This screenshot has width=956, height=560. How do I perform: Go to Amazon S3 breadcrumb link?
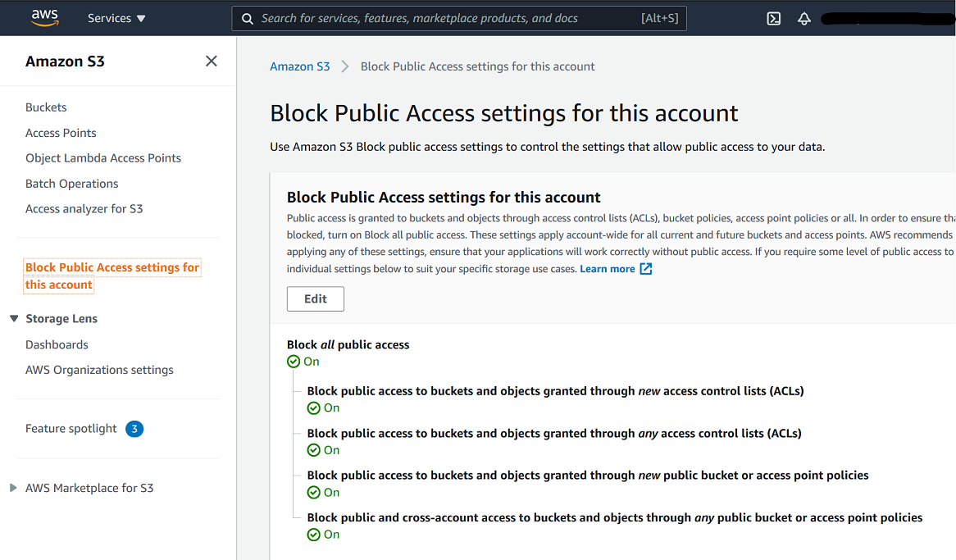click(x=299, y=66)
